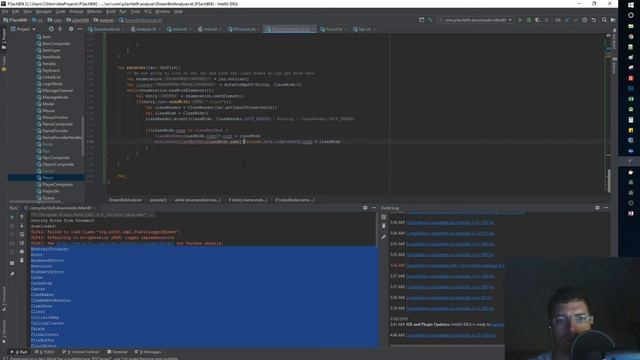Open Event Log gear settings
The image size is (640, 360).
[597, 208]
